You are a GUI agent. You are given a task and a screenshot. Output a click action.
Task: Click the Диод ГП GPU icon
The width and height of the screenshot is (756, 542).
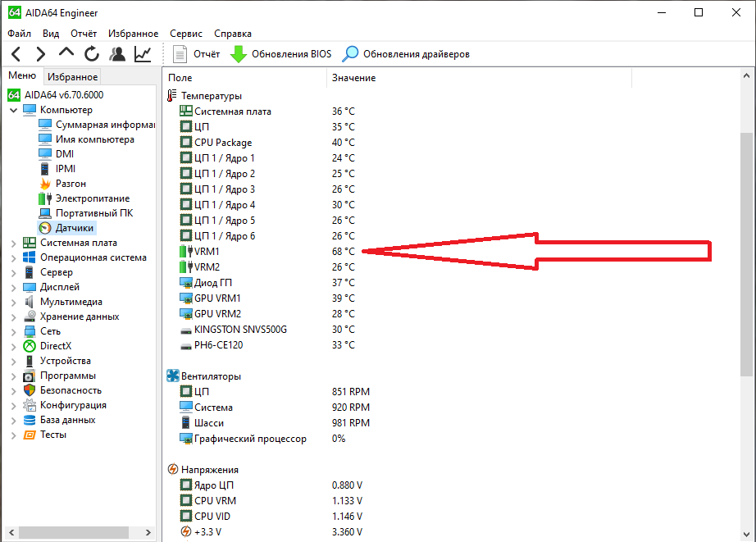185,283
